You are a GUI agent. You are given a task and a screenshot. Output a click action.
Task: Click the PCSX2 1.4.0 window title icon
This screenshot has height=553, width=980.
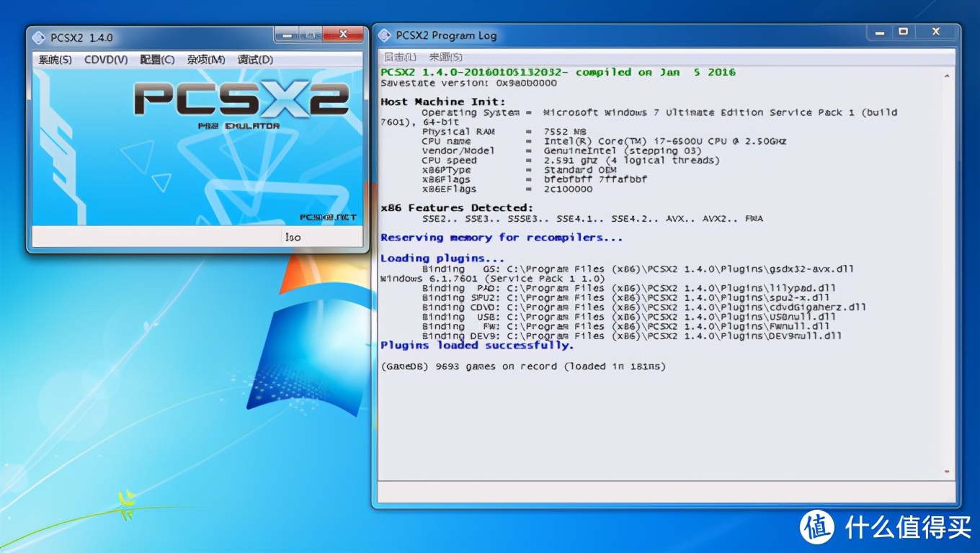coord(39,37)
